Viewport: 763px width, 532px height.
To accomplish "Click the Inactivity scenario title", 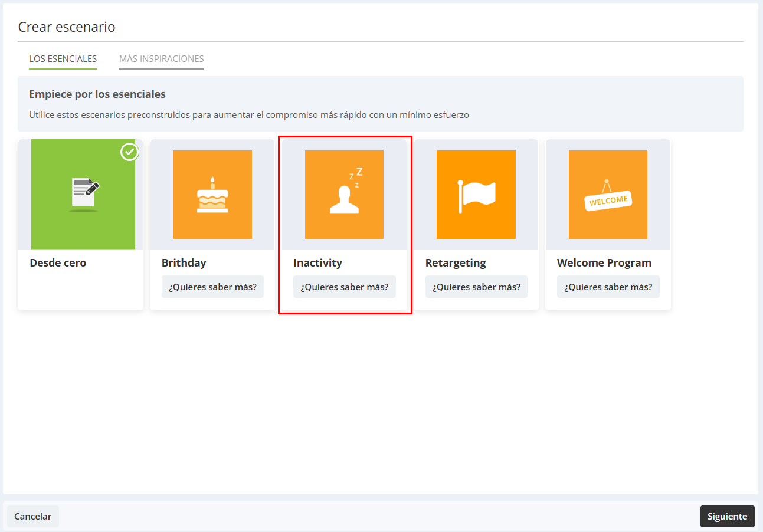I will pyautogui.click(x=317, y=263).
